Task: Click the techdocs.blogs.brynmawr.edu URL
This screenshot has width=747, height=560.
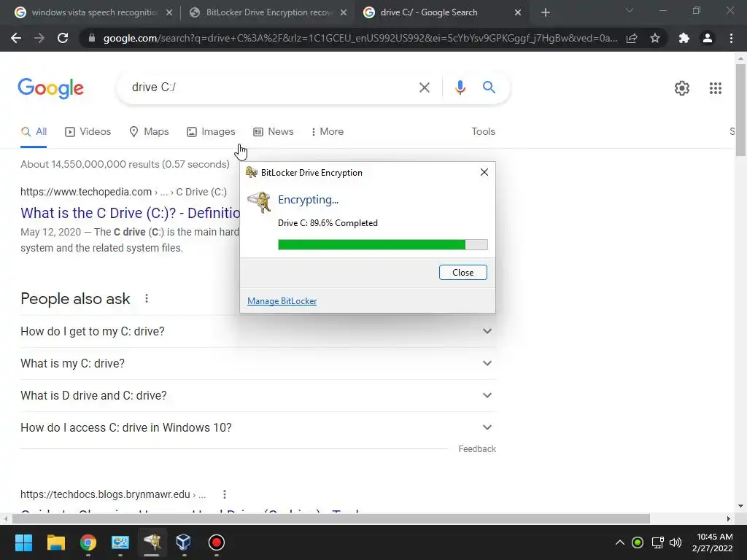Action: tap(105, 494)
